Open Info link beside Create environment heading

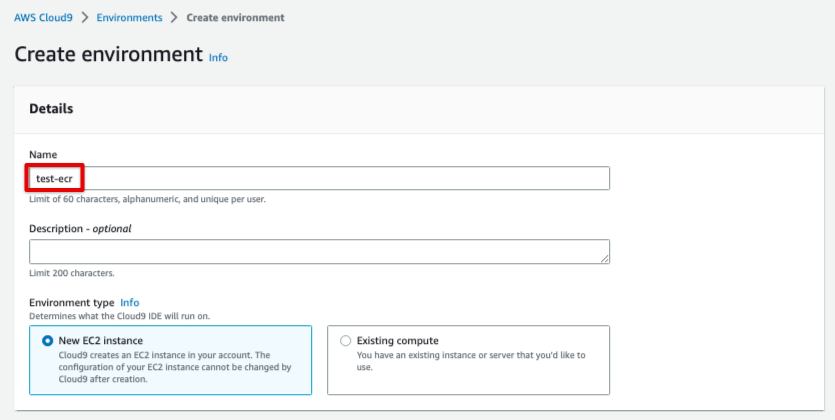coord(218,57)
